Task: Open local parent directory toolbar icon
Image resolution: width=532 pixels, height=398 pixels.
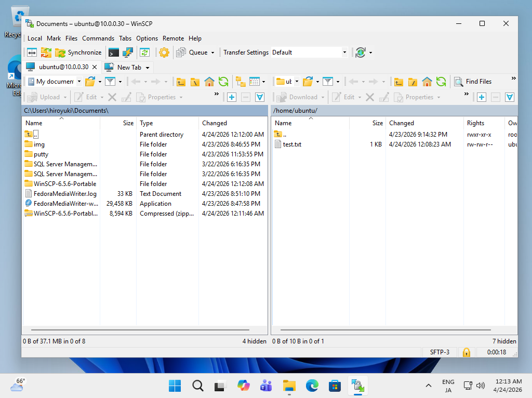Action: pyautogui.click(x=181, y=82)
